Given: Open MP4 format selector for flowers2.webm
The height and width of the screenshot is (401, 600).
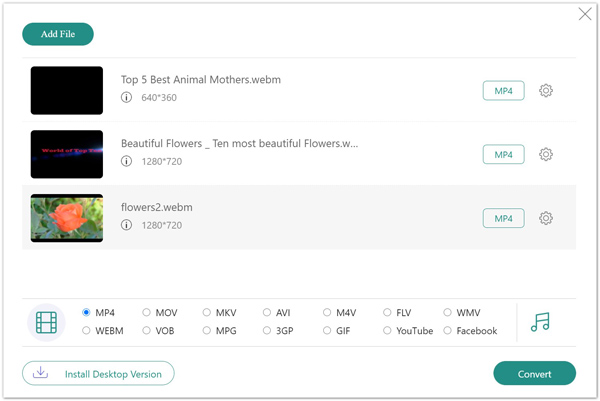Looking at the screenshot, I should point(503,218).
